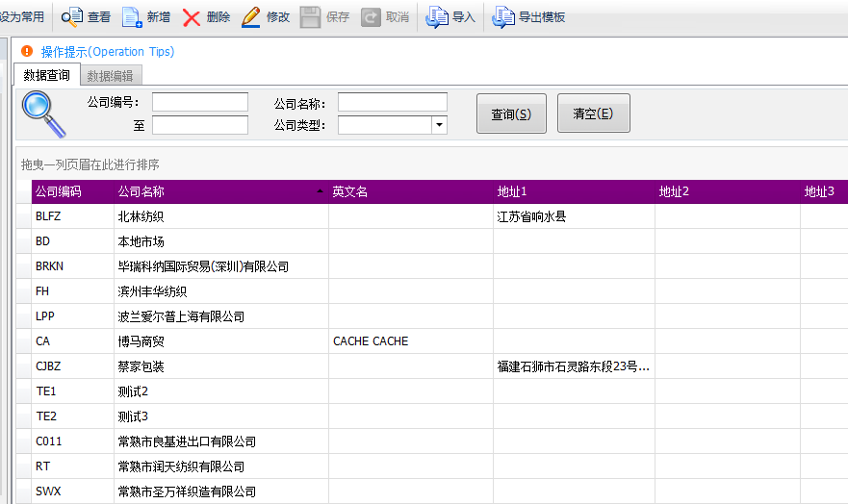The height and width of the screenshot is (504, 848).
Task: Select row with code C011
Action: click(72, 441)
